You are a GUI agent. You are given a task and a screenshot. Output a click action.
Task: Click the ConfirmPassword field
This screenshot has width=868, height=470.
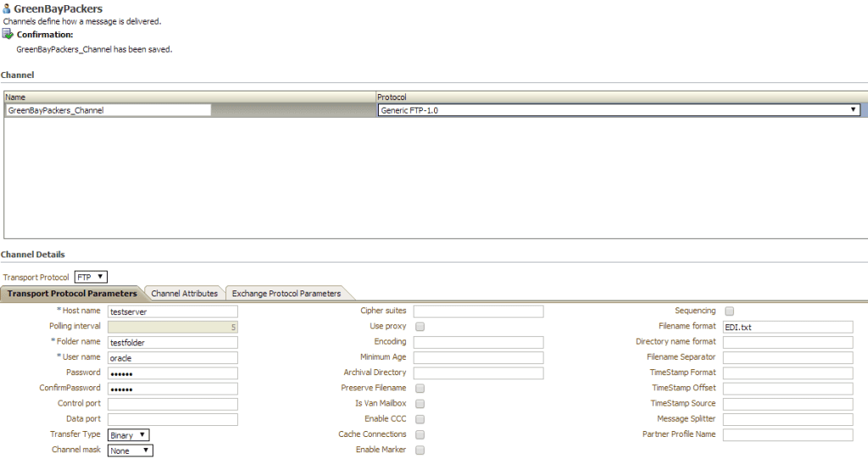pos(173,389)
